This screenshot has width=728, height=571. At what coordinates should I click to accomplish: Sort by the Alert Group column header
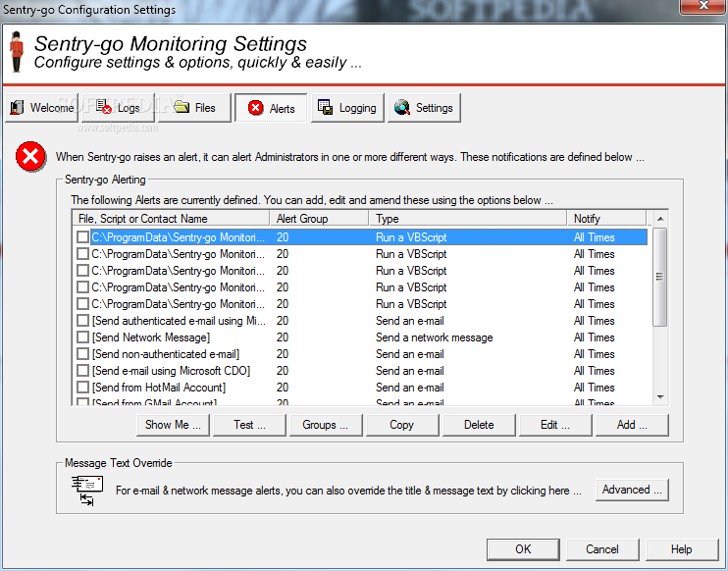coord(319,218)
